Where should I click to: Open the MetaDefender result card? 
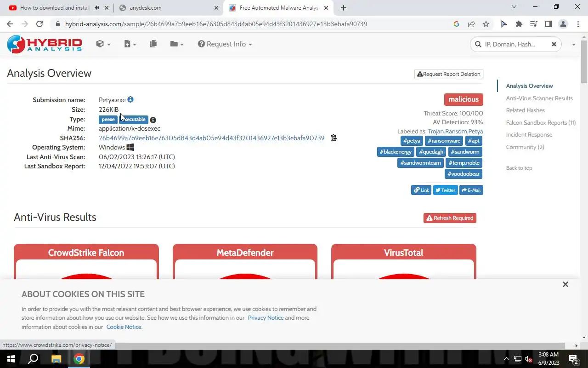(x=245, y=261)
